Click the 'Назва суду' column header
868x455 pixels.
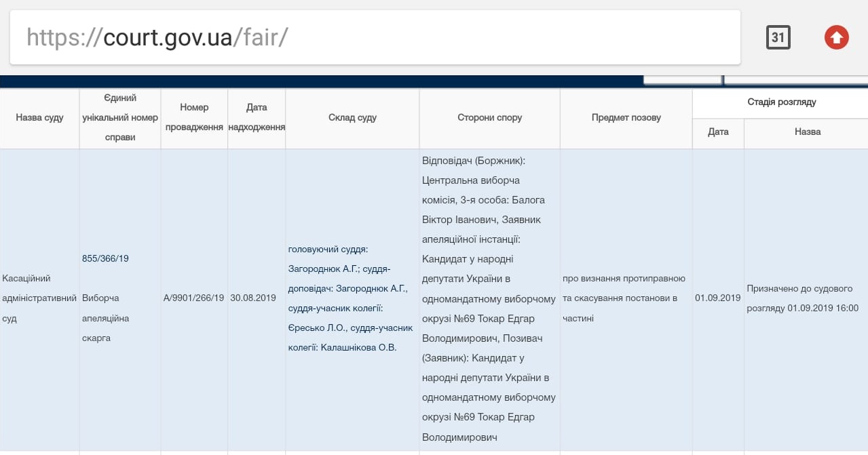coord(39,118)
